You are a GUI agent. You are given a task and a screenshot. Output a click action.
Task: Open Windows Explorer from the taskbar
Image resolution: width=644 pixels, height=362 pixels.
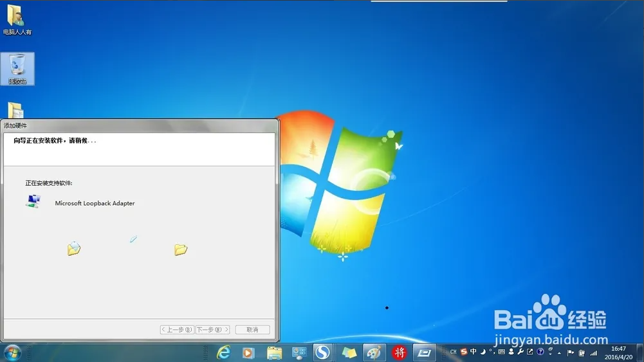pyautogui.click(x=275, y=352)
